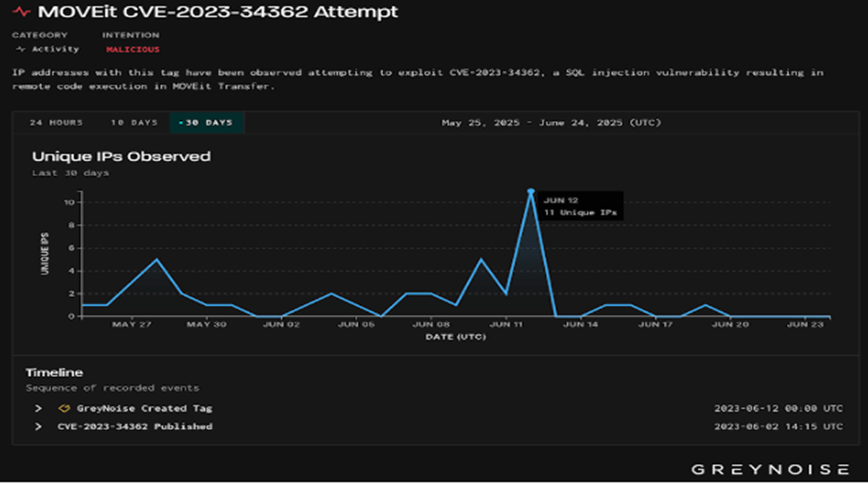The width and height of the screenshot is (868, 483).
Task: Expand the GreyNoise Created Tag event
Action: point(38,408)
